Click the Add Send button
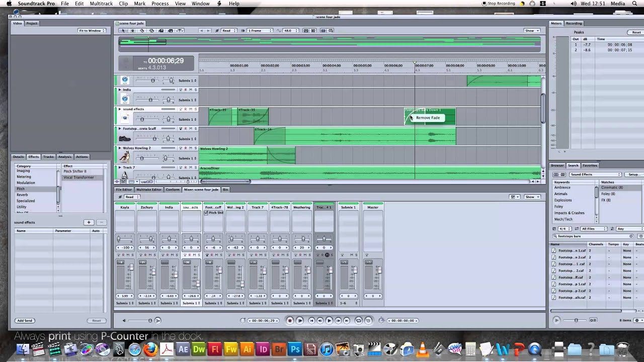The width and height of the screenshot is (644, 362). [25, 320]
